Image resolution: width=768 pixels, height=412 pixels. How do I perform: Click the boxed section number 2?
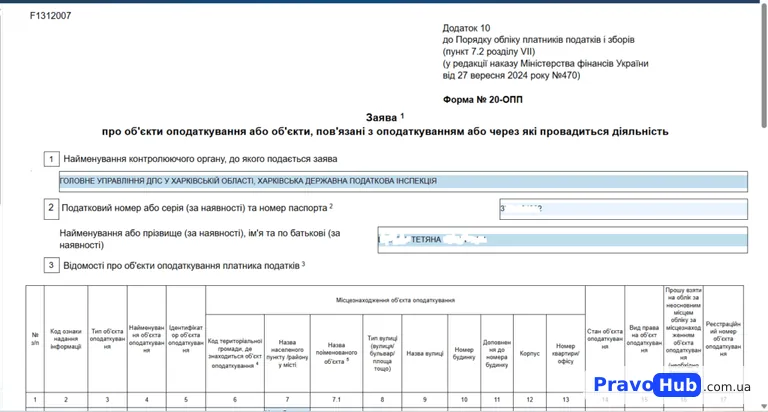pos(51,208)
